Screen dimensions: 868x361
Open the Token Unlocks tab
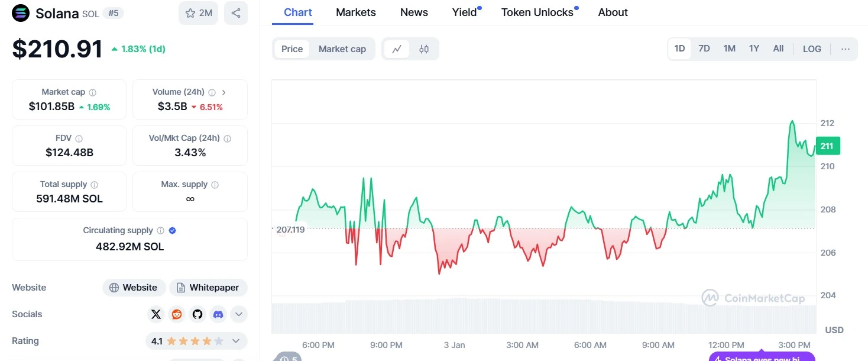pyautogui.click(x=537, y=12)
